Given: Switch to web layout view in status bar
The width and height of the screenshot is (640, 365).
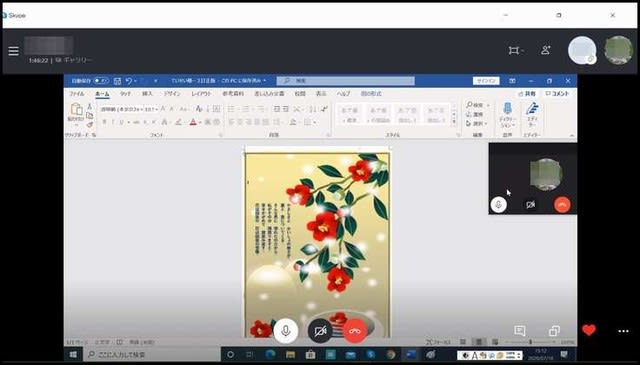Looking at the screenshot, I should click(x=495, y=342).
